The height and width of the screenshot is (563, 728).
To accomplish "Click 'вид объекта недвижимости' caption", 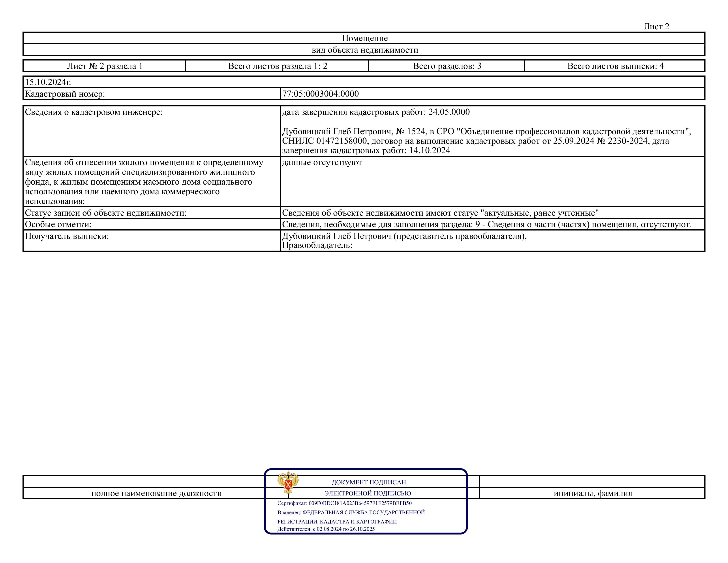I will click(x=365, y=50).
